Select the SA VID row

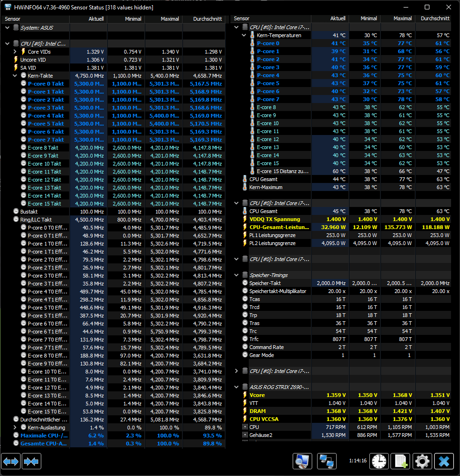point(113,68)
